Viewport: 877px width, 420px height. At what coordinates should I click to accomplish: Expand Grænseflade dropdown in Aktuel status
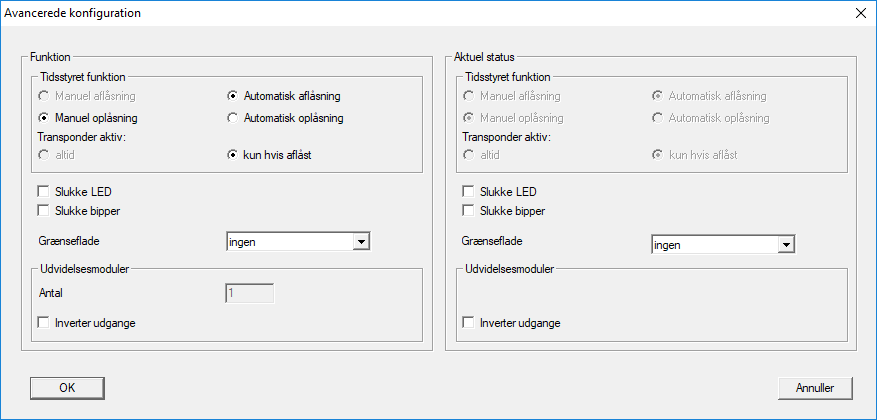[786, 244]
